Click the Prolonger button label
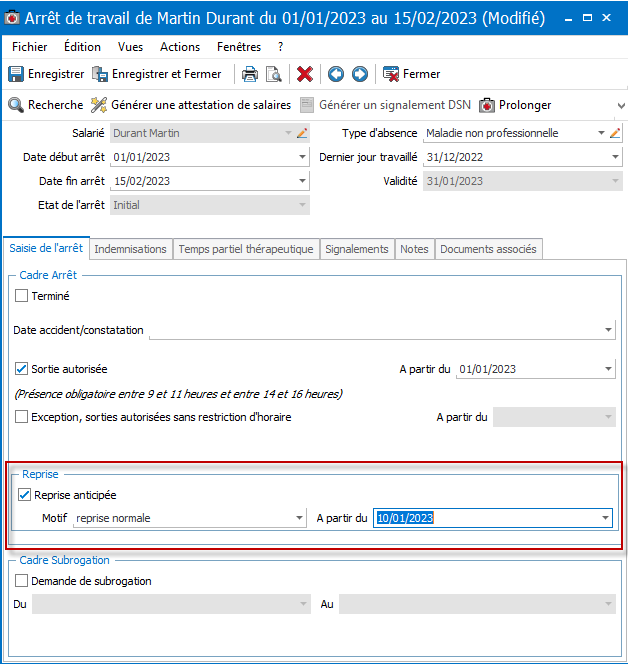628x664 pixels. point(525,105)
